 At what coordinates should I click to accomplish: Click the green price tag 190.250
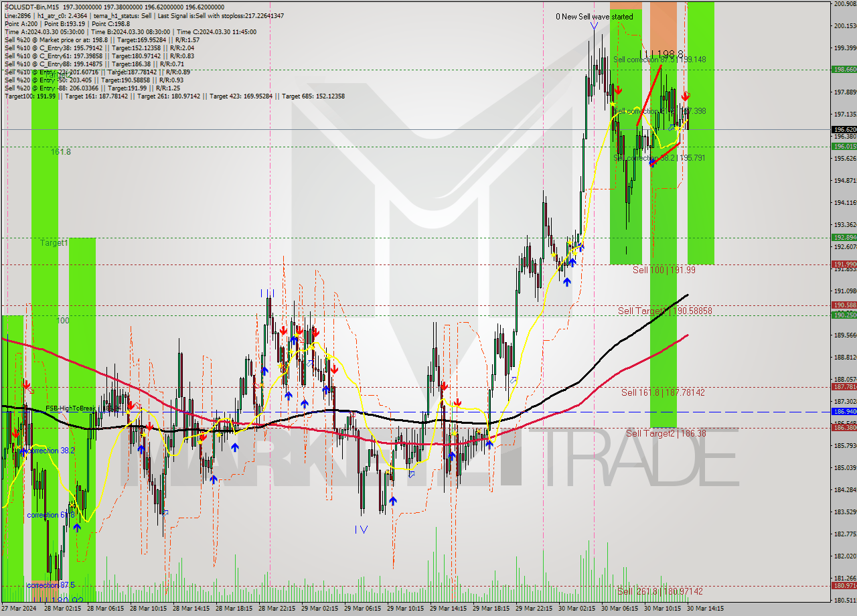pos(844,315)
